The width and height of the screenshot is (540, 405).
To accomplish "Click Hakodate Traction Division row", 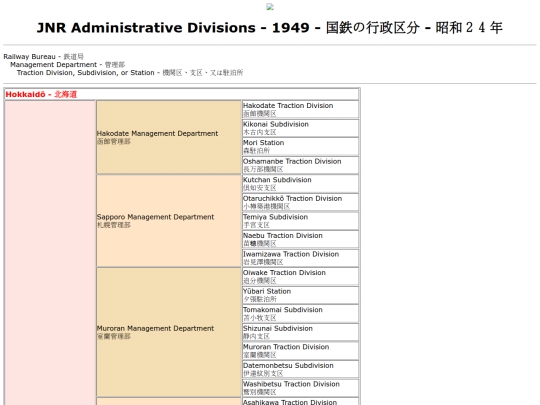I will point(300,110).
